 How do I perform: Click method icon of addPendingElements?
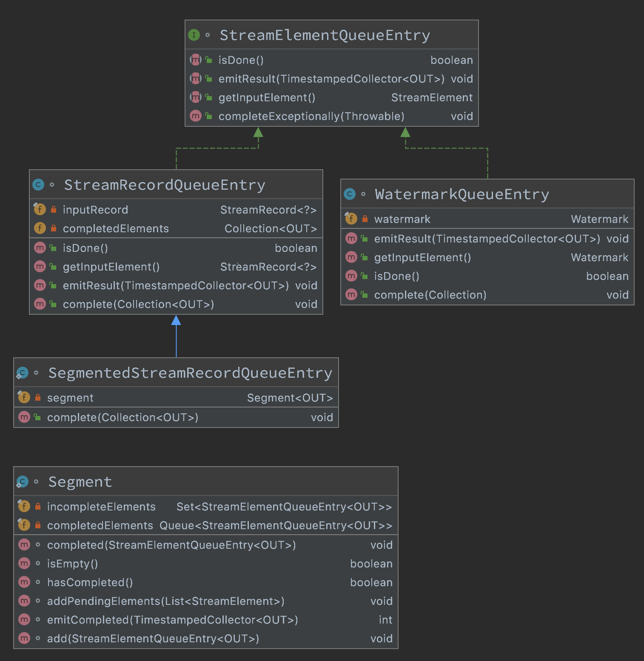25,601
